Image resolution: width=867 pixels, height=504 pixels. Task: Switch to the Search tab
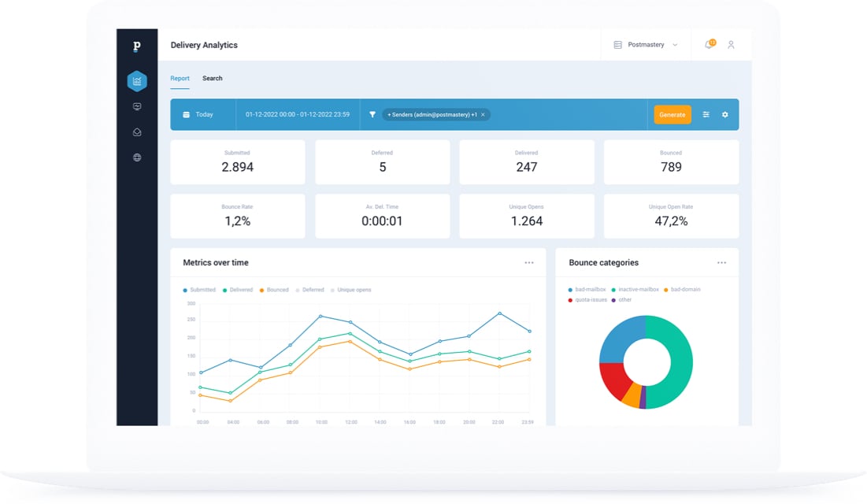pos(213,79)
